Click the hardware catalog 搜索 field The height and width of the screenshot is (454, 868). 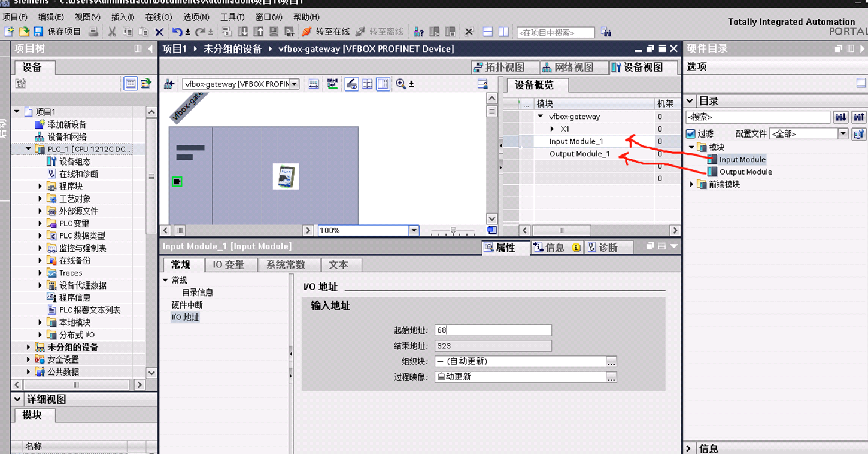[758, 117]
